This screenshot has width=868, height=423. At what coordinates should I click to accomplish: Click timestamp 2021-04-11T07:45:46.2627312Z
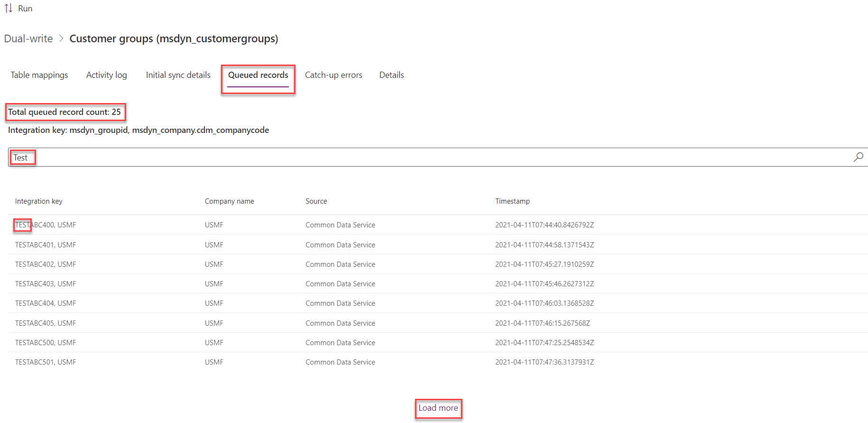click(x=545, y=284)
